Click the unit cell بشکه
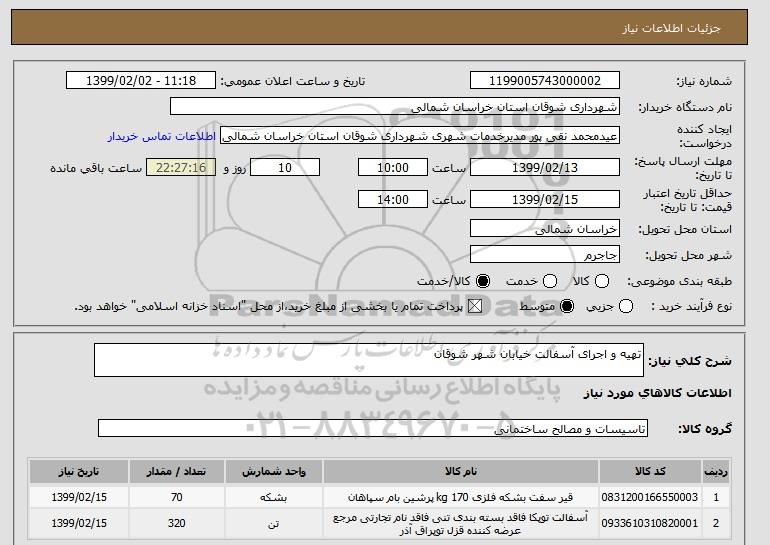This screenshot has width=770, height=545. pyautogui.click(x=274, y=497)
